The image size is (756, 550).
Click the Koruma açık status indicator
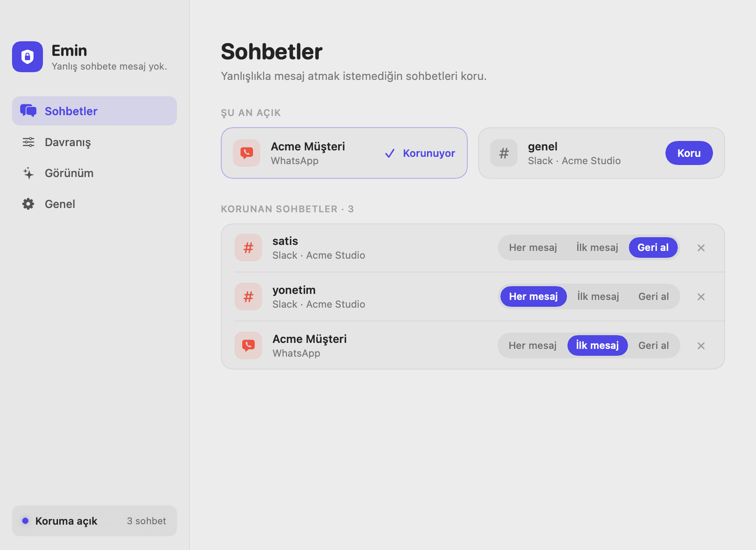94,521
